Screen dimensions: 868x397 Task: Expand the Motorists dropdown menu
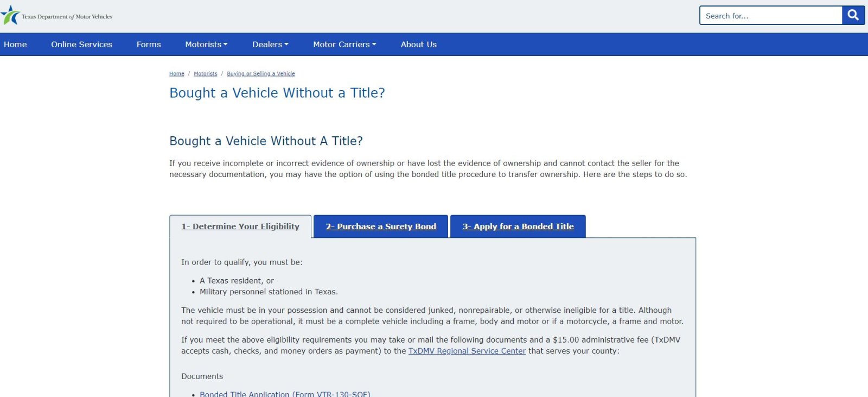tap(206, 45)
